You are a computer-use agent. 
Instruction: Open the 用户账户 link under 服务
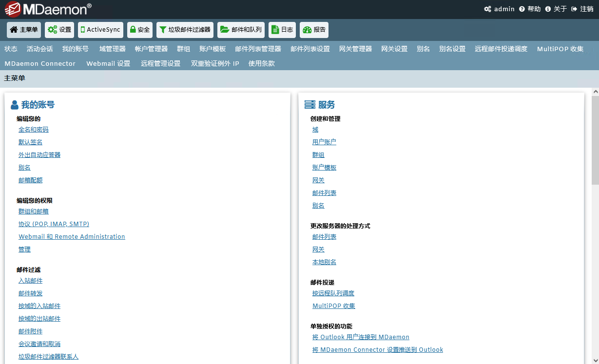pyautogui.click(x=324, y=142)
